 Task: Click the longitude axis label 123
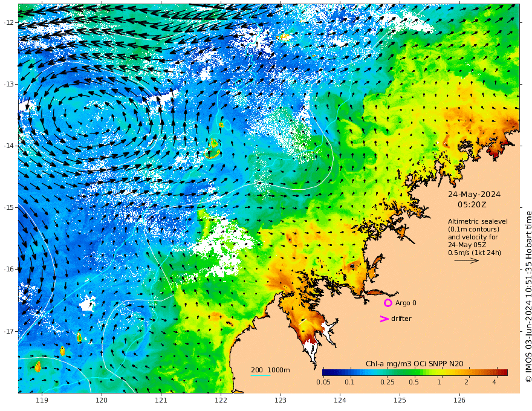pyautogui.click(x=281, y=401)
